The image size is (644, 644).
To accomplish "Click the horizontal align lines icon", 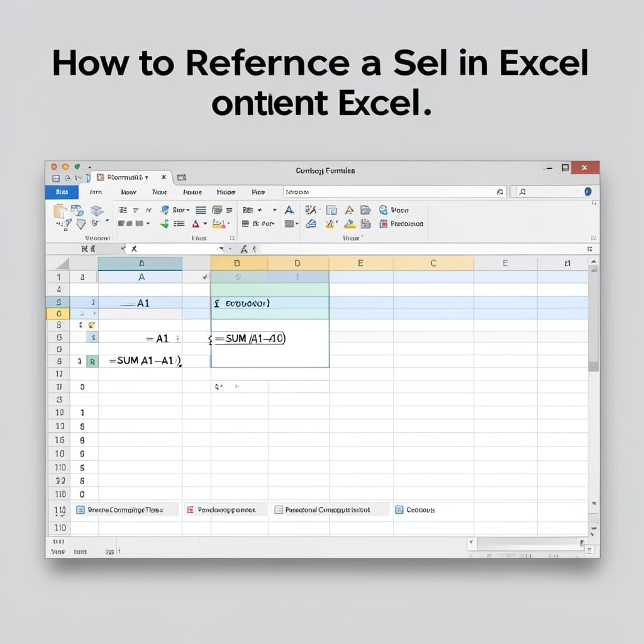I will click(201, 210).
